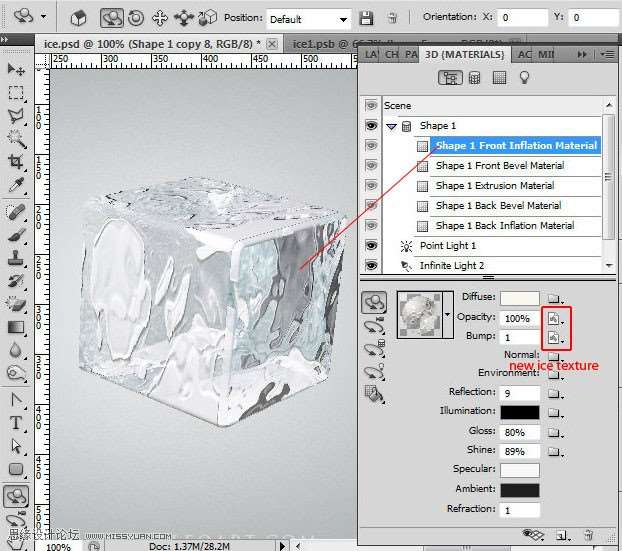Switch to the AC (Actions) panel tab

pyautogui.click(x=524, y=54)
